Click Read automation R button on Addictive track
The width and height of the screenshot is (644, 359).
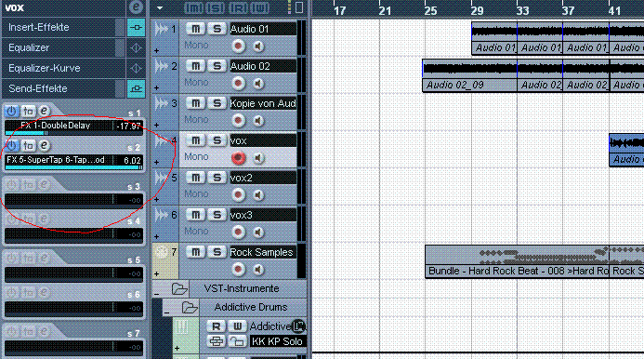click(x=216, y=326)
